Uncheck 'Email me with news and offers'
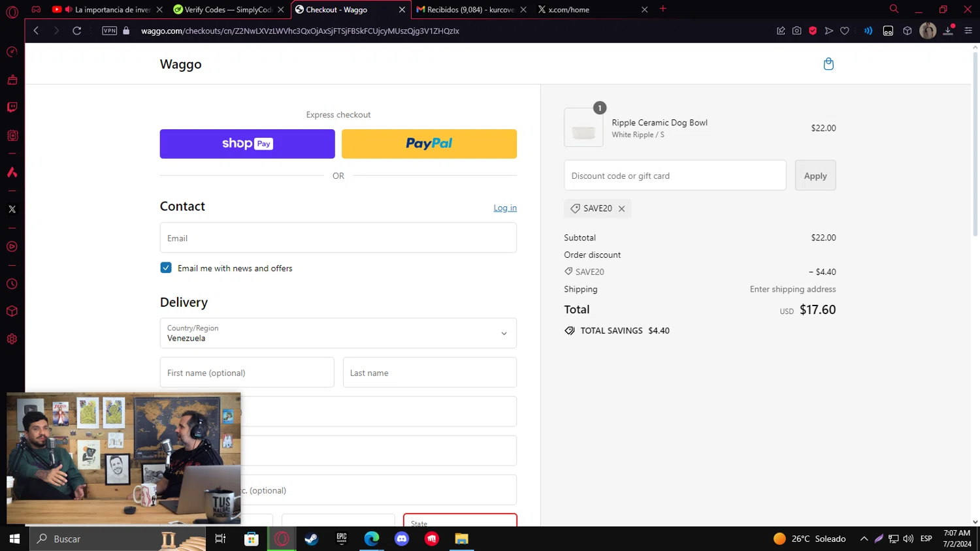 pos(166,268)
